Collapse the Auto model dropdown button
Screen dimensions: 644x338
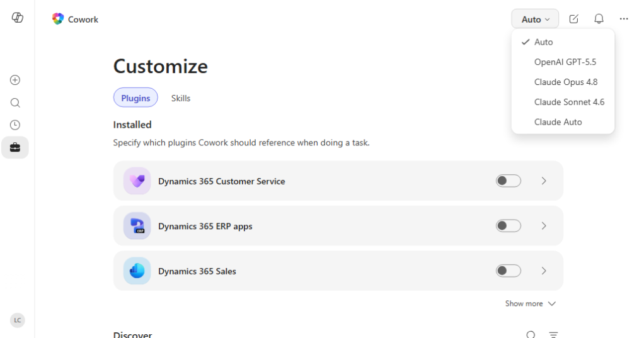(x=535, y=20)
